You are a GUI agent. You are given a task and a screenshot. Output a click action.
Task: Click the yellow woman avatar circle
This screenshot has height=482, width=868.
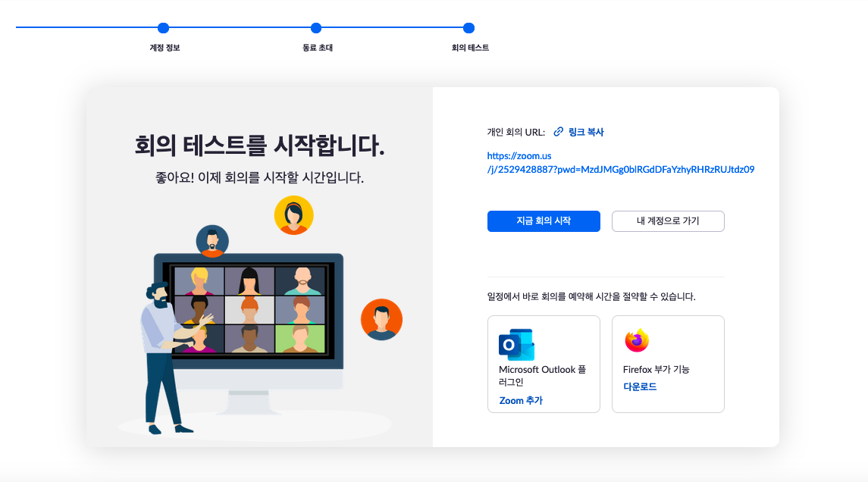click(x=293, y=215)
